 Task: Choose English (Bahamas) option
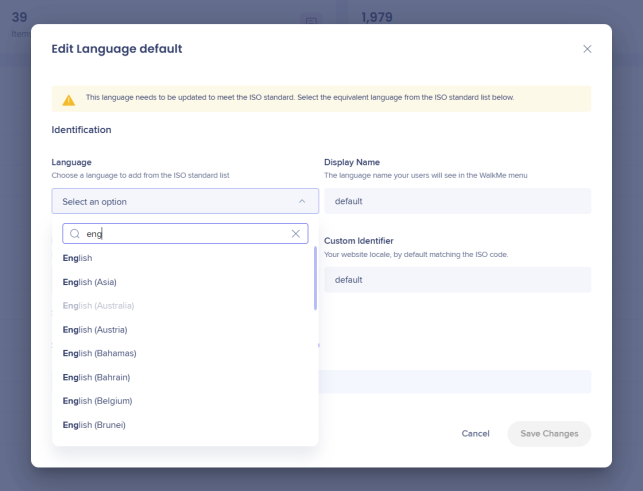click(99, 353)
